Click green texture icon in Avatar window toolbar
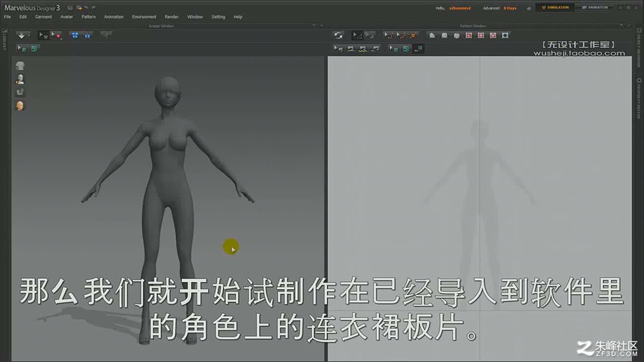Image resolution: width=644 pixels, height=362 pixels. [x=34, y=48]
